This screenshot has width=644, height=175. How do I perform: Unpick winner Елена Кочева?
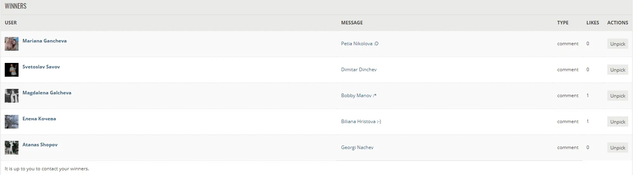(618, 122)
